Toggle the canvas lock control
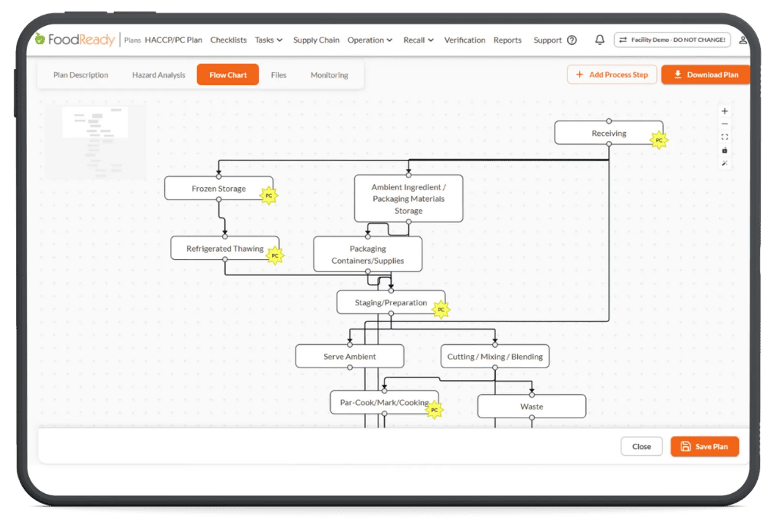 coord(725,150)
